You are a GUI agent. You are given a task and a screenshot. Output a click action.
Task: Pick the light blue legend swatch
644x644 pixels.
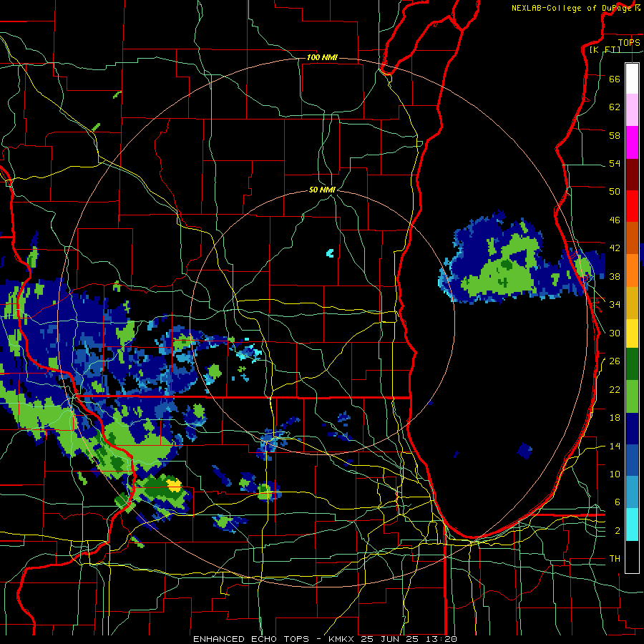pos(632,492)
